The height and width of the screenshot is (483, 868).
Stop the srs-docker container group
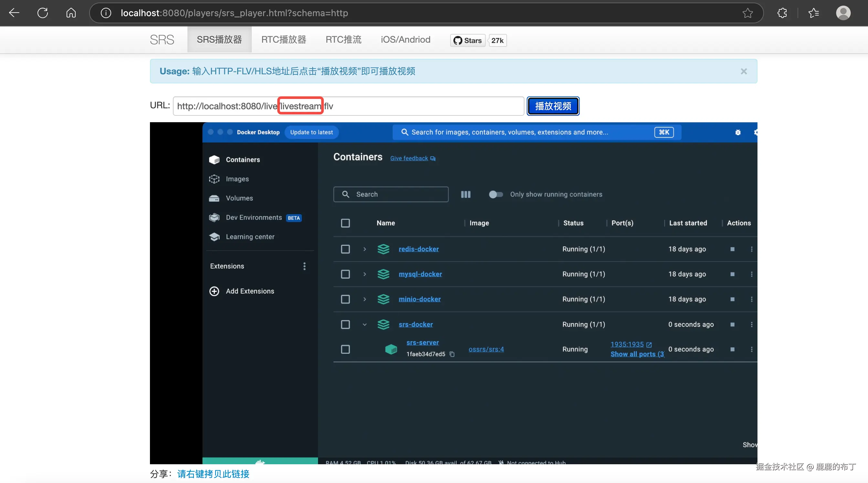(732, 324)
